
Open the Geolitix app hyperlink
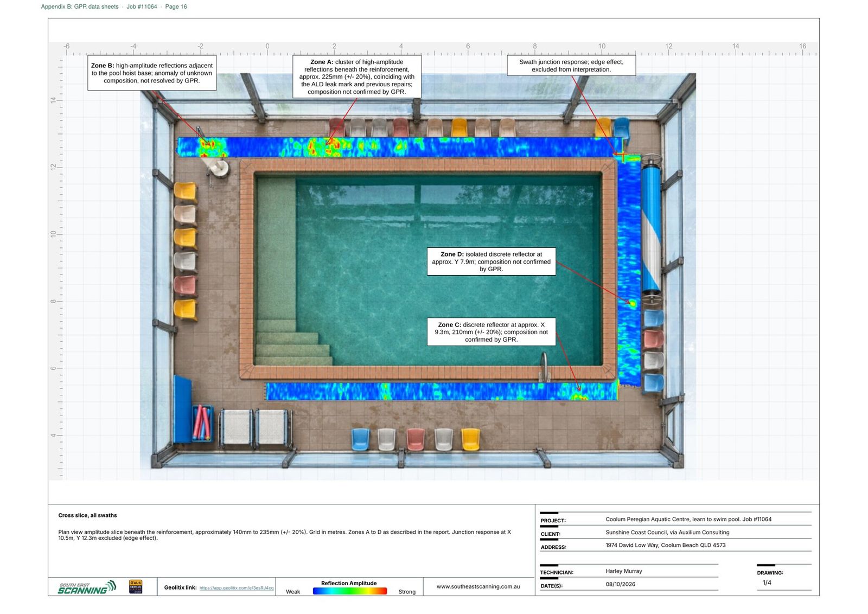pyautogui.click(x=237, y=588)
